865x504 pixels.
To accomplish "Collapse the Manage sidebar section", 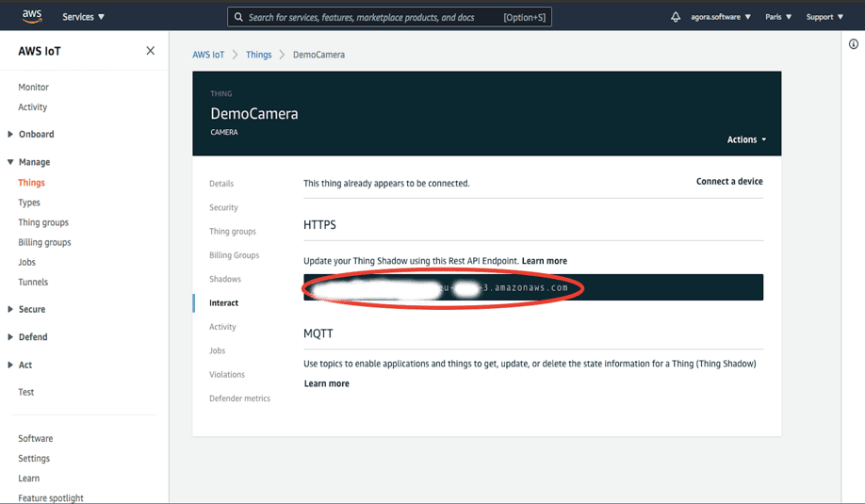I will (28, 162).
